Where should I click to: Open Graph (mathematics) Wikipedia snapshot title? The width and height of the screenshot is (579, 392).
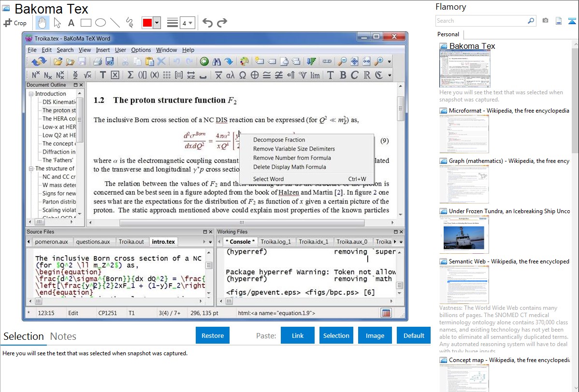tap(509, 161)
